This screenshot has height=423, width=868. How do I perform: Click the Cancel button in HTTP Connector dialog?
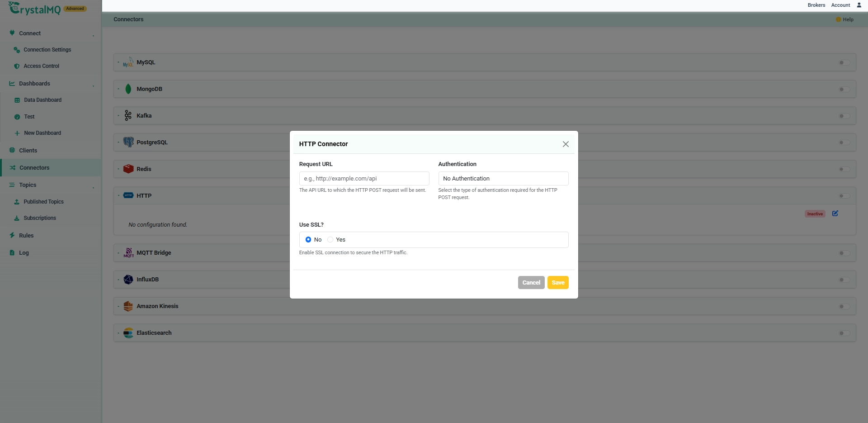pyautogui.click(x=531, y=282)
